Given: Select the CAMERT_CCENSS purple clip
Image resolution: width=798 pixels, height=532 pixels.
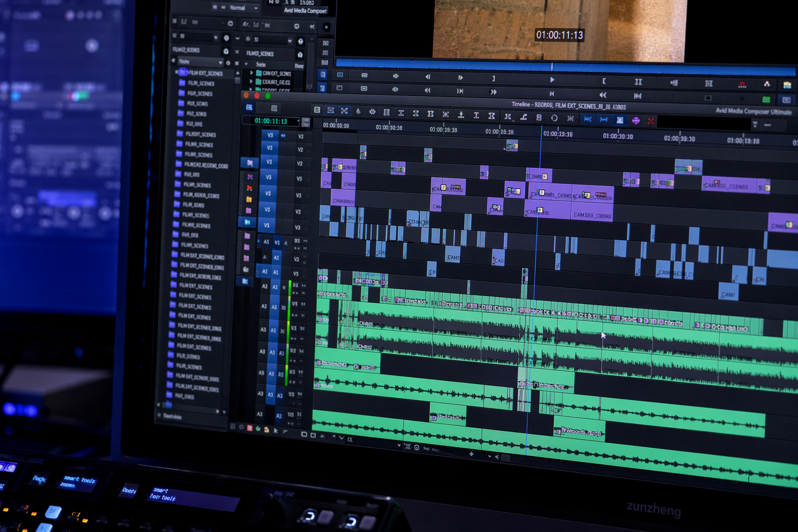Looking at the screenshot, I should [x=729, y=185].
